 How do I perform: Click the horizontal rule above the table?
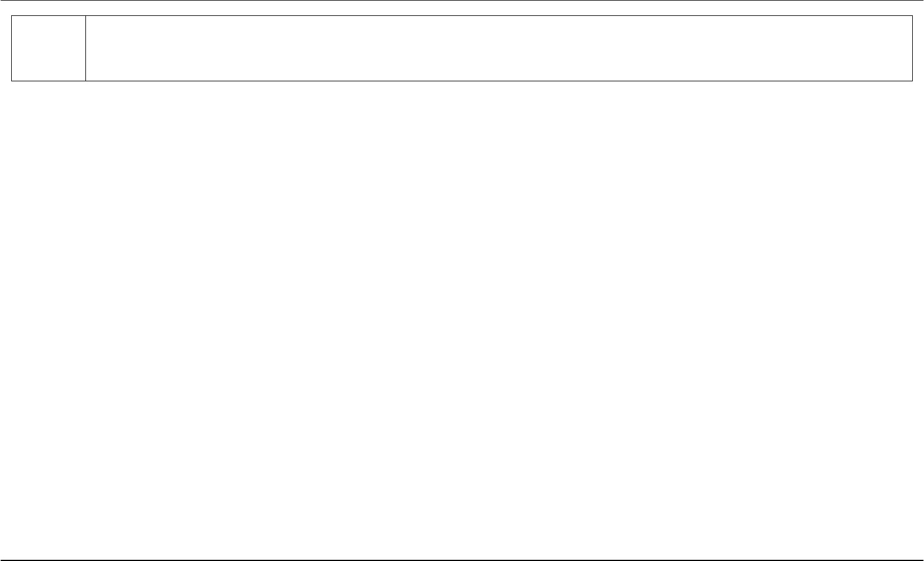[462, 1]
